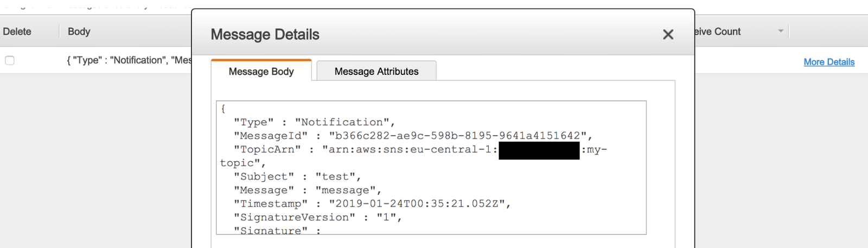Sort by the Body column header
868x248 pixels.
[79, 31]
